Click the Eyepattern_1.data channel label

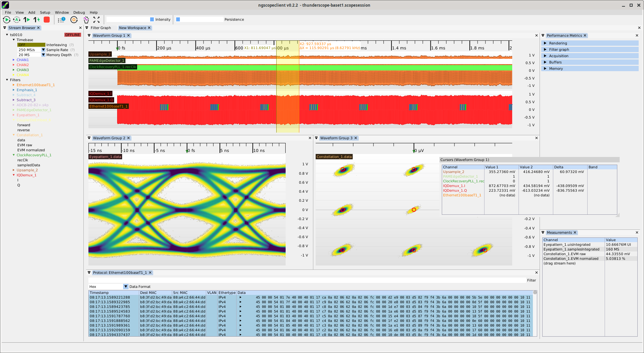tap(105, 157)
